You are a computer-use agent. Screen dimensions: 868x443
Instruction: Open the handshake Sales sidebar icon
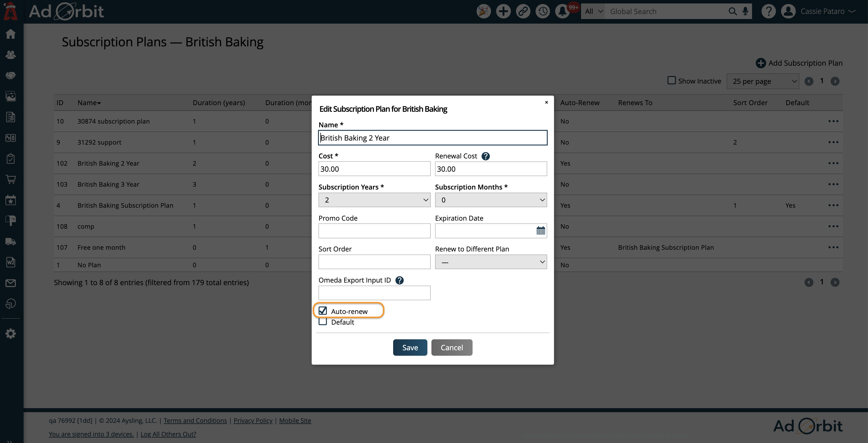(x=10, y=75)
